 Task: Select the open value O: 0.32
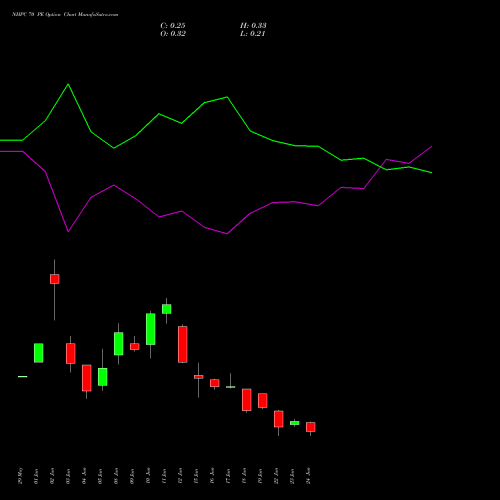coord(173,34)
